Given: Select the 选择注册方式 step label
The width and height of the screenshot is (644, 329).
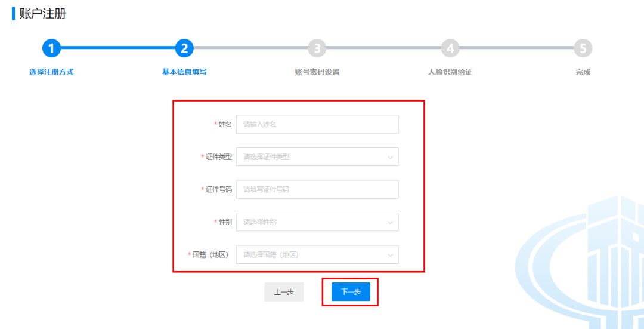Looking at the screenshot, I should coord(51,72).
